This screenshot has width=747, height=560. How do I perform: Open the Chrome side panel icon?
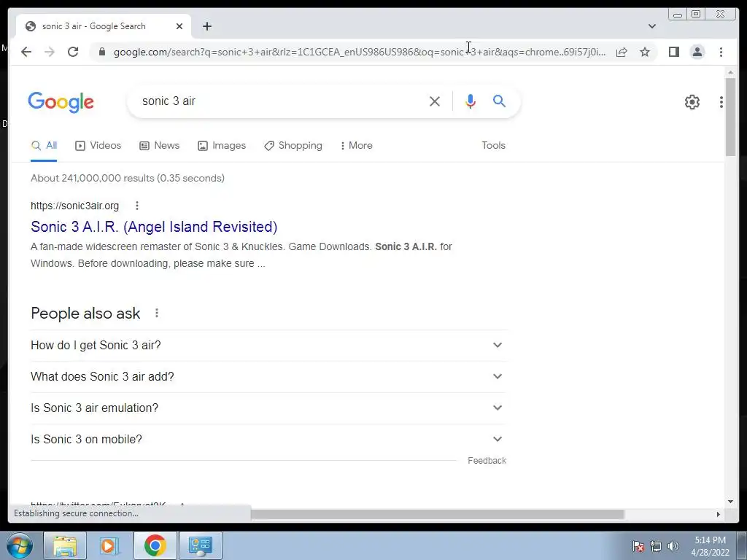[x=673, y=52]
